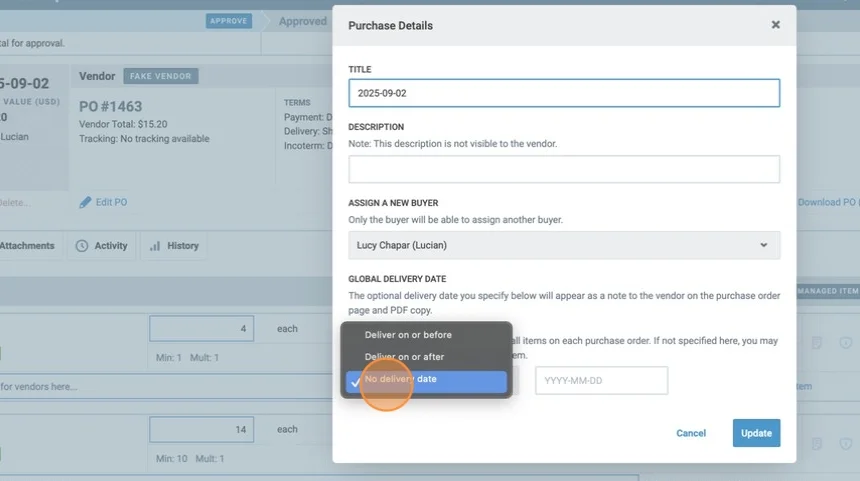860x481 pixels.
Task: Select 'Deliver on or before' option
Action: point(408,335)
